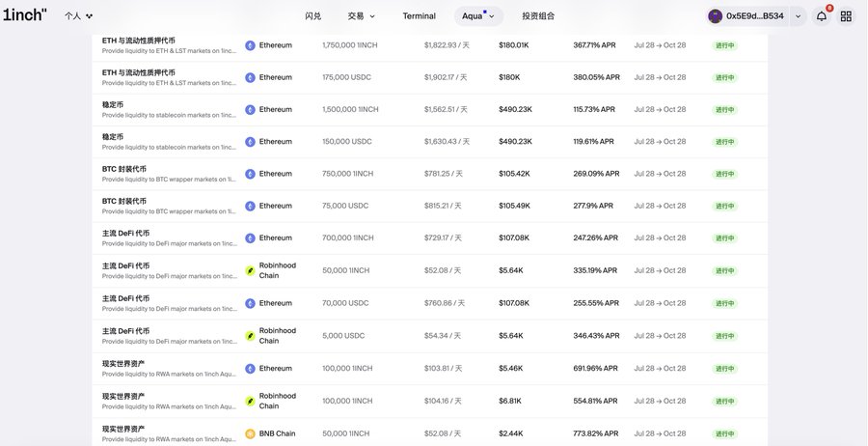Click Robinhood Chain icon in $6.81K row

[x=250, y=402]
